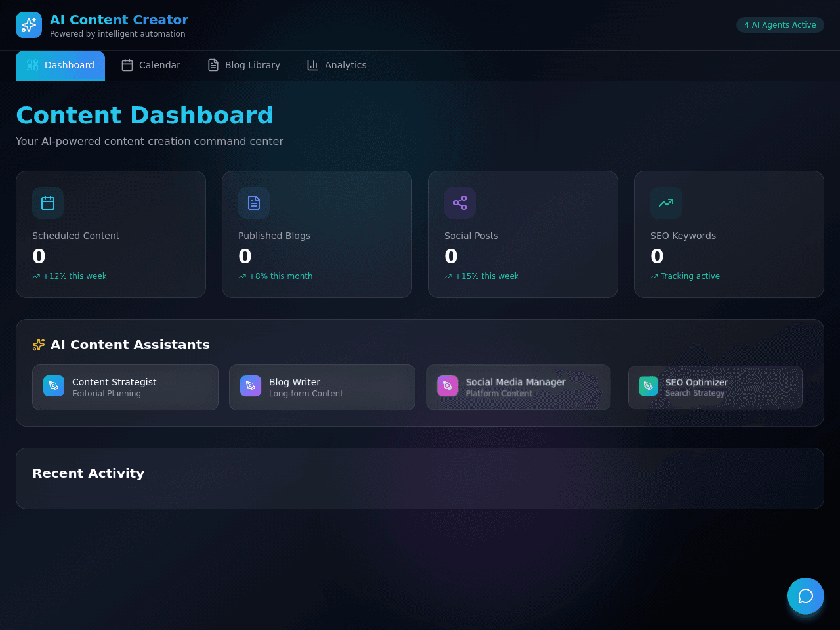Viewport: 840px width, 630px height.
Task: Open the Blog Library tab
Action: (x=244, y=65)
